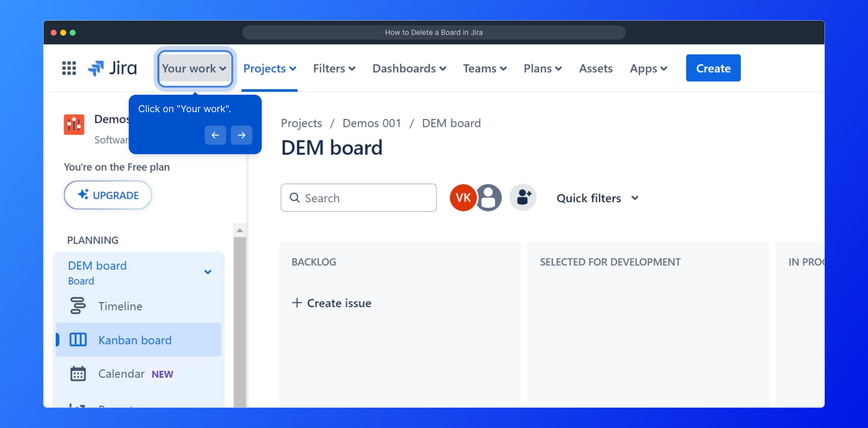The width and height of the screenshot is (868, 428).
Task: Click the Jira logo
Action: [x=112, y=68]
